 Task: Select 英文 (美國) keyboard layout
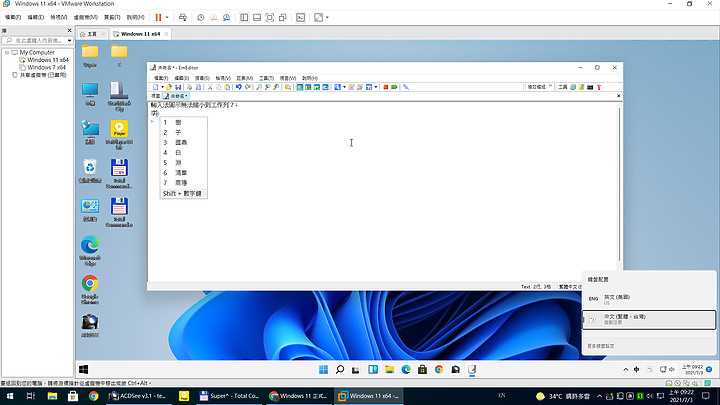pos(649,299)
